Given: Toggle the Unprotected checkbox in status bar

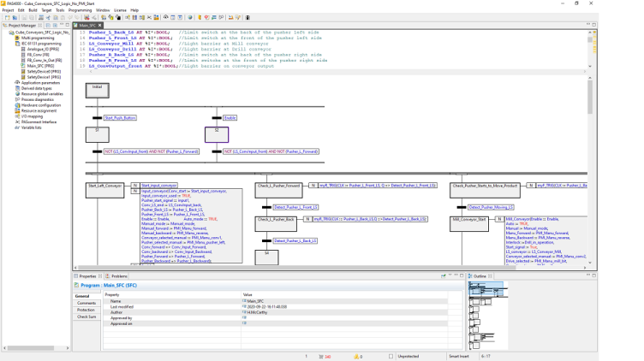Looking at the screenshot, I should [x=391, y=356].
